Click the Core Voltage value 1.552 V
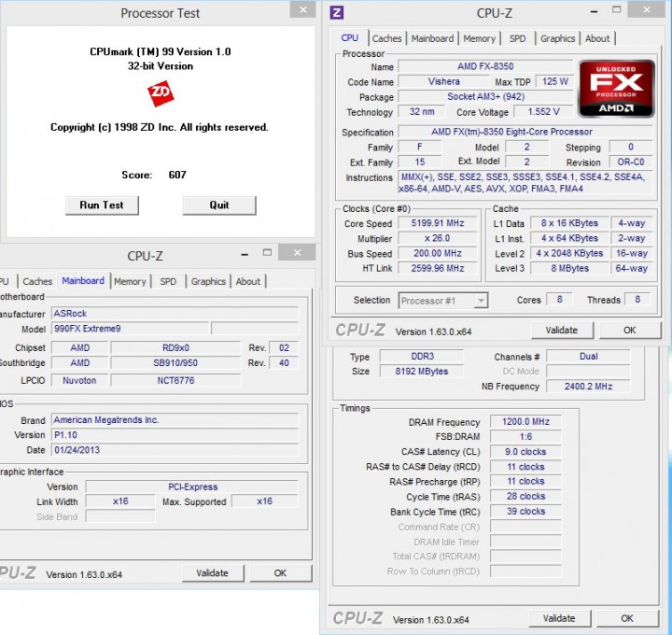 point(543,111)
